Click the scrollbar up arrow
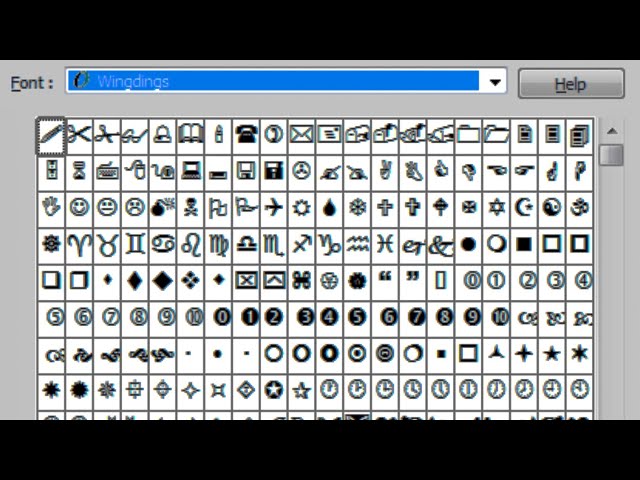640x480 pixels. pos(611,131)
